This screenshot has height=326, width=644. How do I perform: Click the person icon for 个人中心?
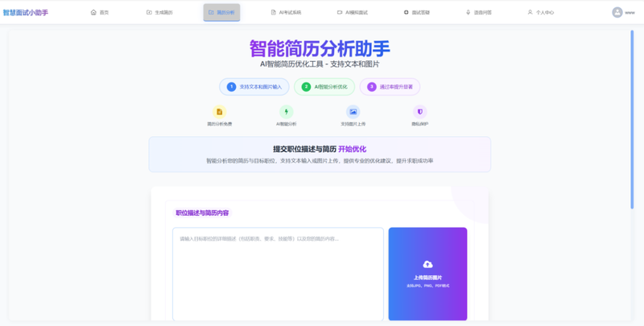(530, 12)
